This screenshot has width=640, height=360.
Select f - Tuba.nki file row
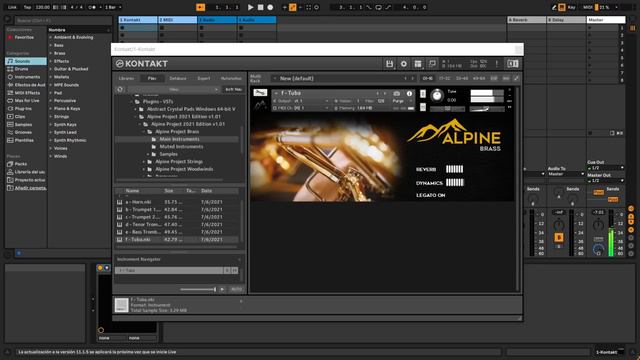coord(177,240)
